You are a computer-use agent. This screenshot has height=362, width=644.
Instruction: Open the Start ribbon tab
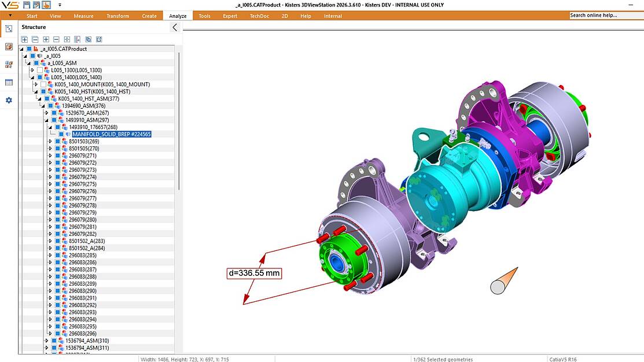point(32,16)
